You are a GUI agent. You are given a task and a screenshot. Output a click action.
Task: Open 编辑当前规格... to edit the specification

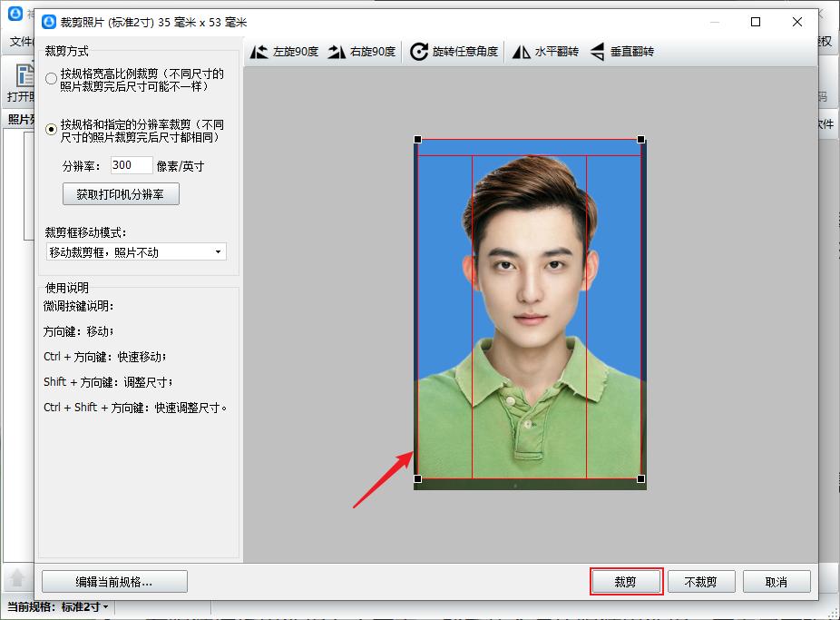(x=114, y=582)
